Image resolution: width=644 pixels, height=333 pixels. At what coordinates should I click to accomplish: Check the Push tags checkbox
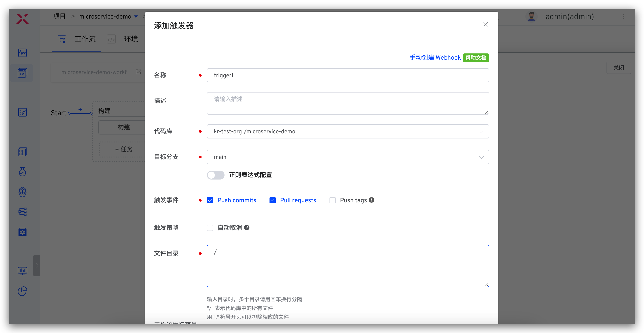point(333,200)
